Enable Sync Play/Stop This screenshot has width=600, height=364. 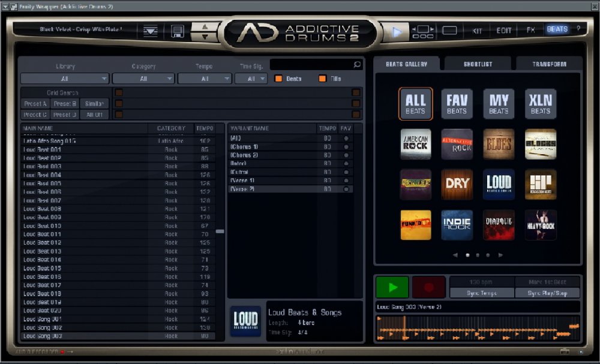tap(547, 293)
